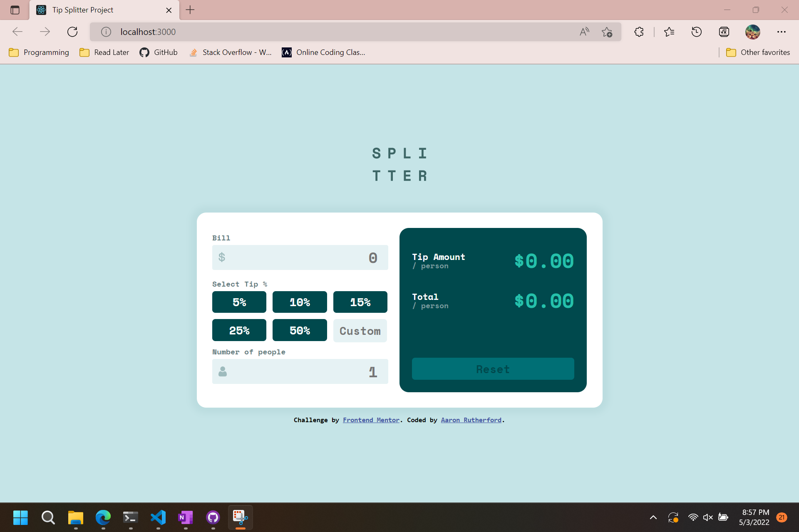799x532 pixels.
Task: Mute the volume in the system tray
Action: click(x=707, y=517)
